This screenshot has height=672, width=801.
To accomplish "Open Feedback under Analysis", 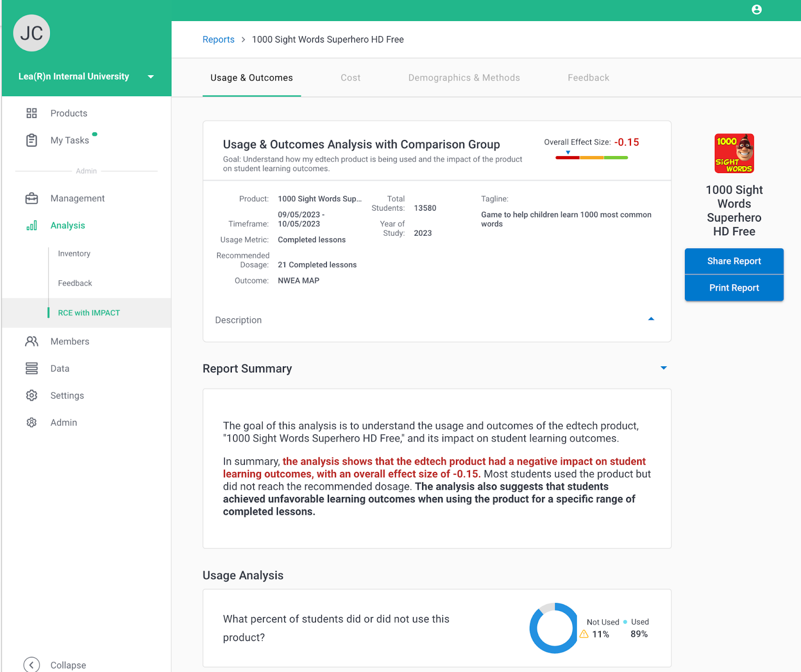I will [75, 283].
